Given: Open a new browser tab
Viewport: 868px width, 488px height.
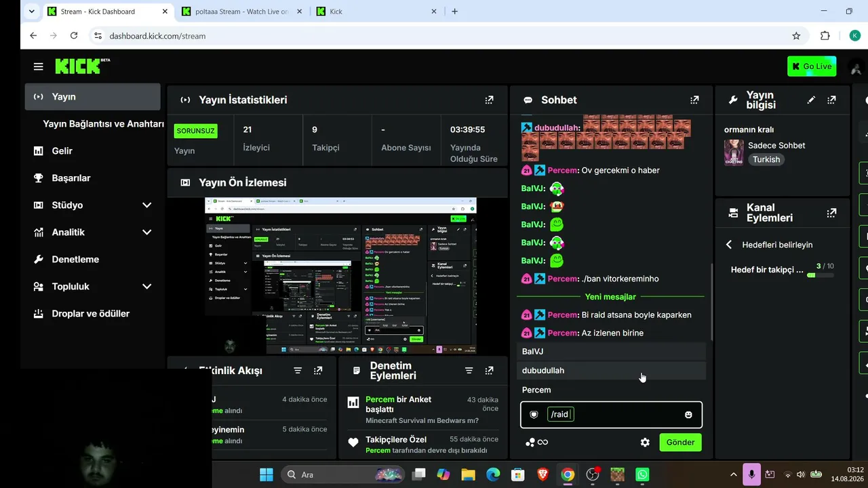Looking at the screenshot, I should pyautogui.click(x=454, y=12).
